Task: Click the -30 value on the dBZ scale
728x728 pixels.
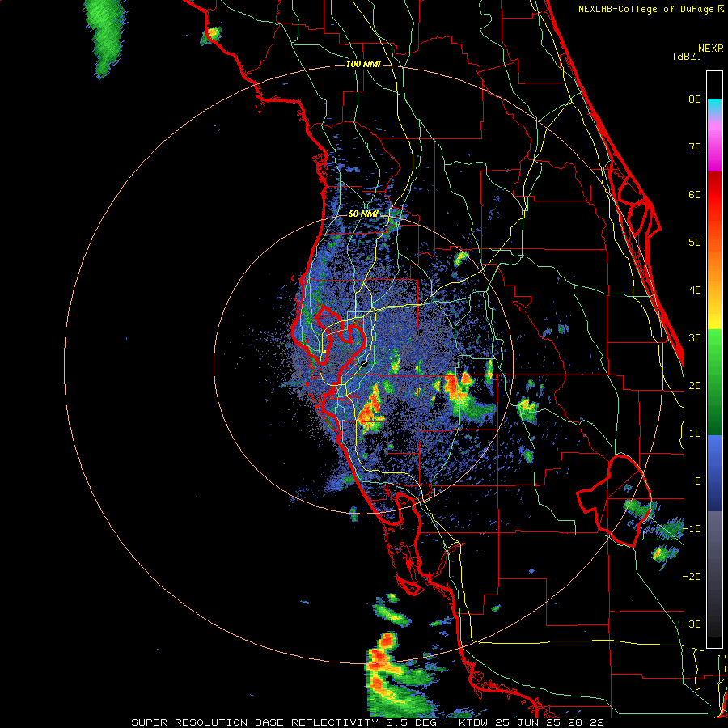Action: [692, 624]
